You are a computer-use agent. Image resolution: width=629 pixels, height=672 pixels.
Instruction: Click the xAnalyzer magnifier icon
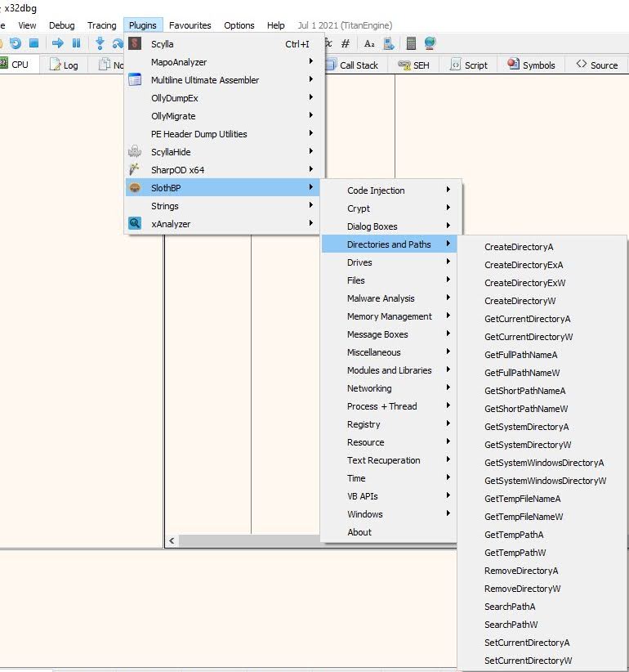tap(135, 223)
